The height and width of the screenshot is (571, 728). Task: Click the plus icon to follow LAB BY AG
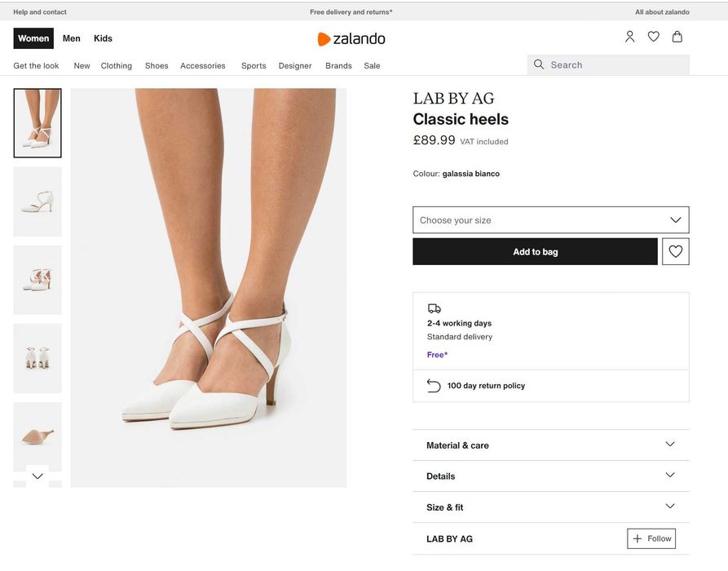click(638, 538)
